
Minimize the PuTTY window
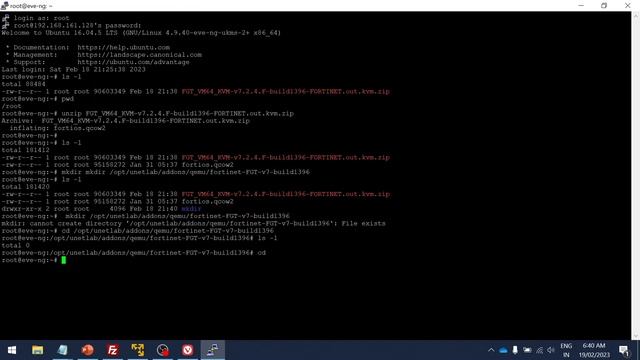coord(581,5)
